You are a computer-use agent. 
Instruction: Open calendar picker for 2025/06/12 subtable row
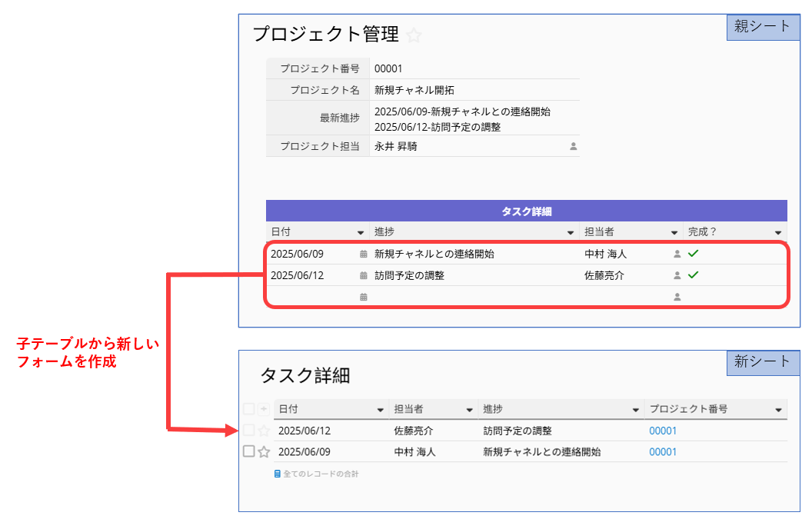[x=363, y=275]
